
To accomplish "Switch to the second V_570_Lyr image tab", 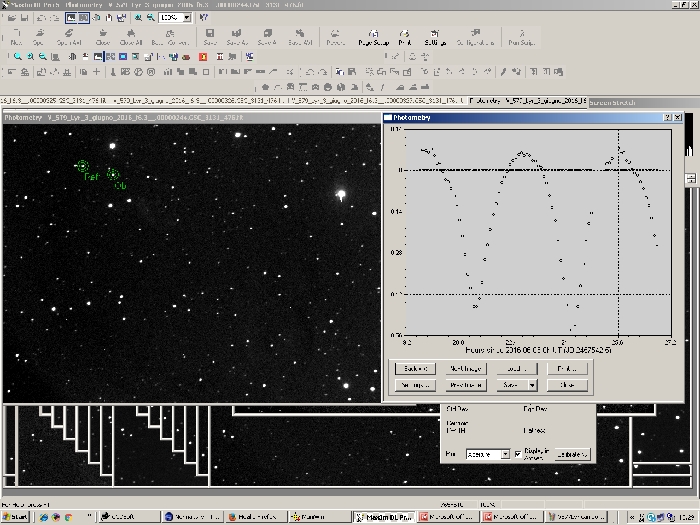I will (197, 101).
